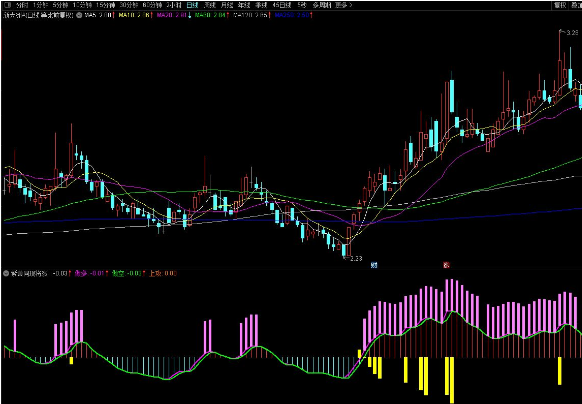Select the 日线 daily chart tab

click(x=192, y=5)
